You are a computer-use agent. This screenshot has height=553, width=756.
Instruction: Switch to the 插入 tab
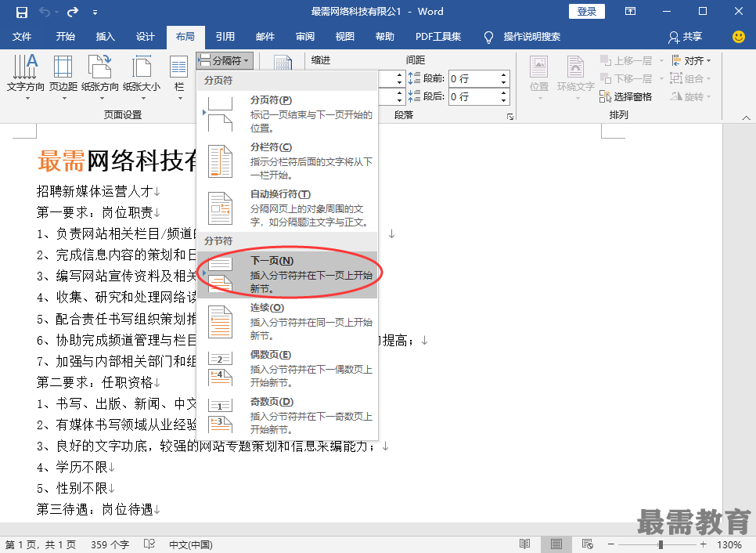(x=105, y=37)
